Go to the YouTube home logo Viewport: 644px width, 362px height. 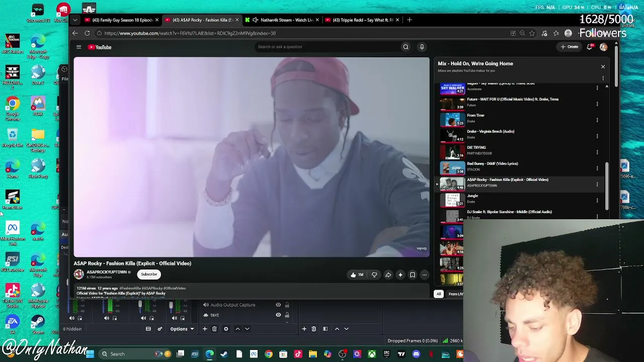[100, 47]
